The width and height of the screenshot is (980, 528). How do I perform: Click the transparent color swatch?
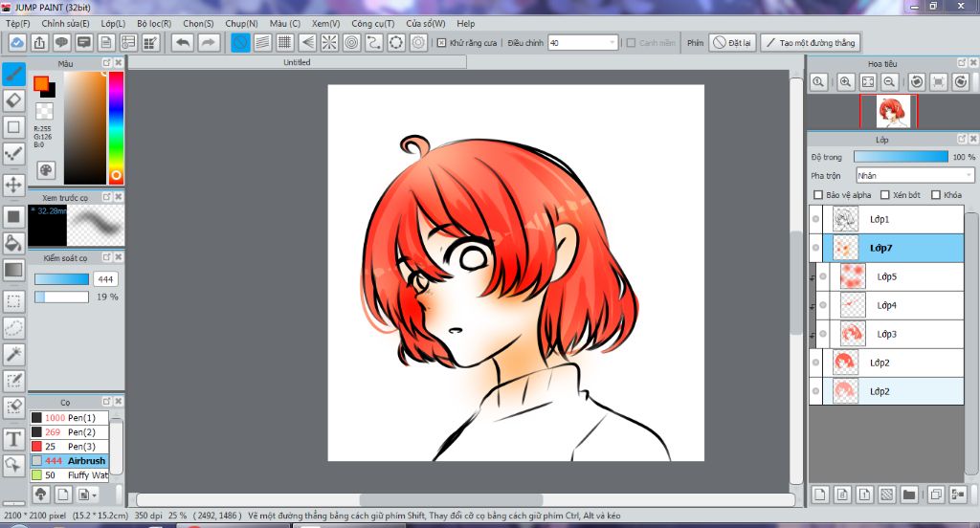click(44, 111)
